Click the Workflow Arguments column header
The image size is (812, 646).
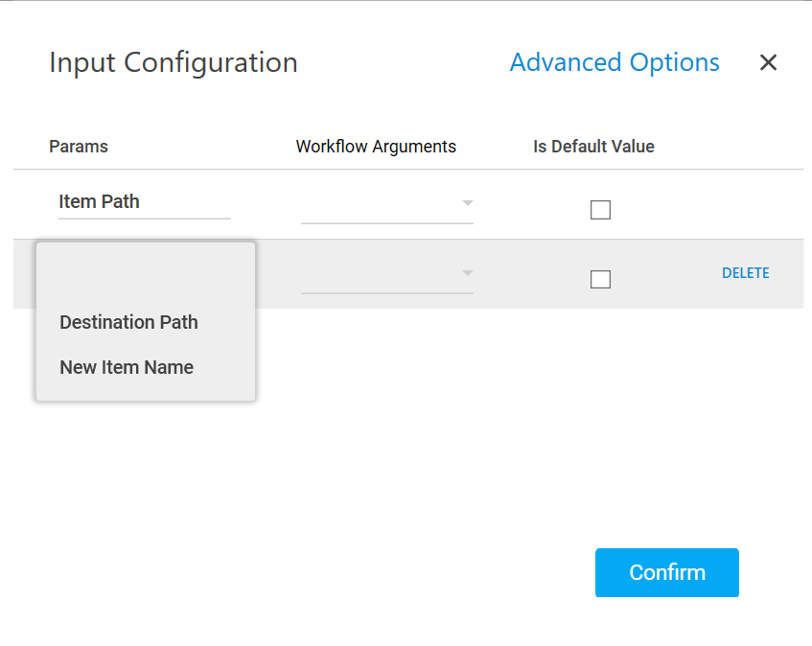click(x=376, y=147)
